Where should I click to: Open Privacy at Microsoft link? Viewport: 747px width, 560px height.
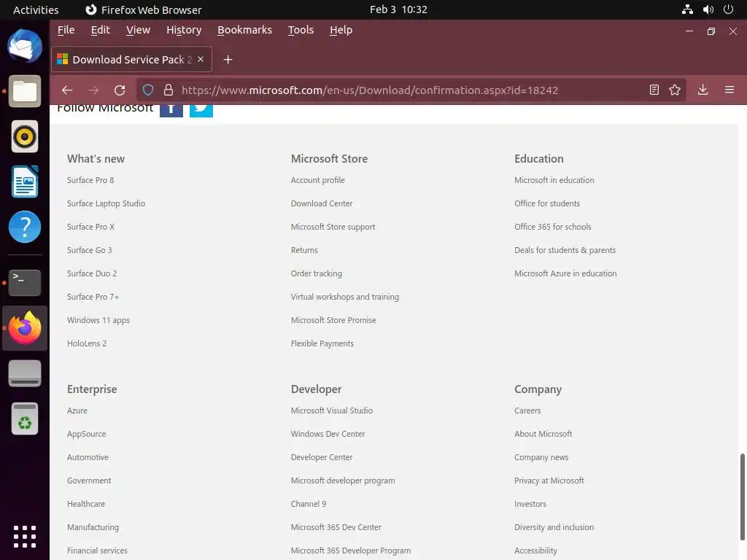[x=549, y=481]
